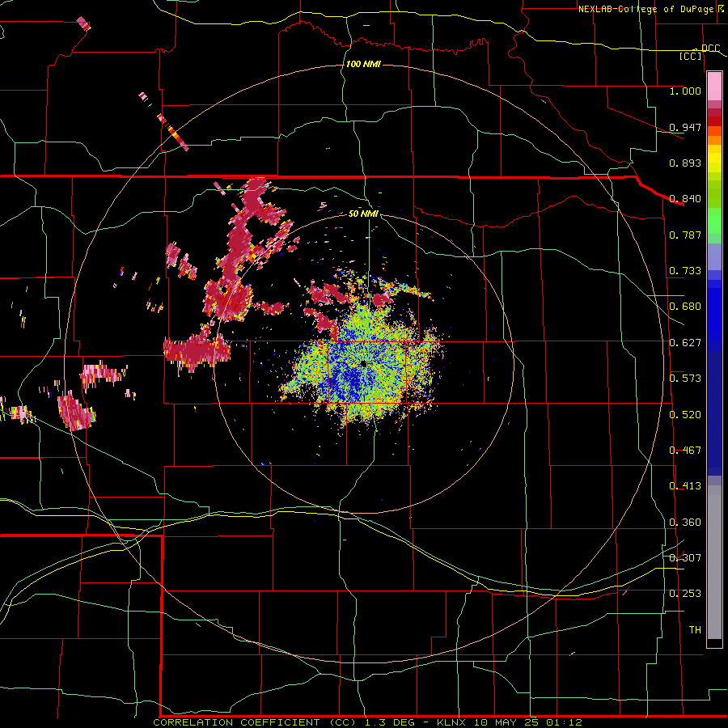
Task: Click the CORRELATION COEFFICIENT (CC) caption text
Action: pyautogui.click(x=256, y=722)
